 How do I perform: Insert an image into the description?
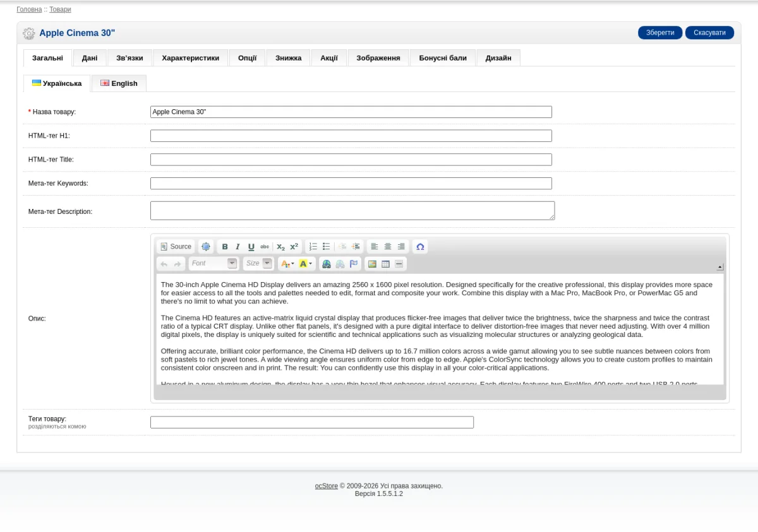tap(372, 264)
